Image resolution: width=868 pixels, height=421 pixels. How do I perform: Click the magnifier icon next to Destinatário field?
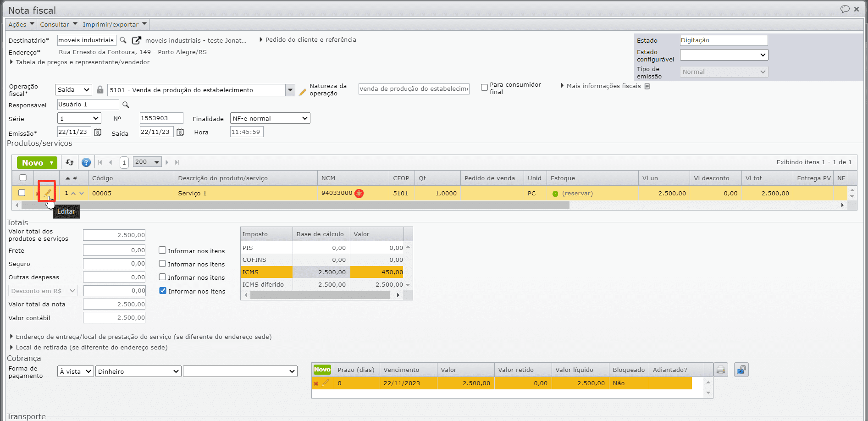[123, 40]
